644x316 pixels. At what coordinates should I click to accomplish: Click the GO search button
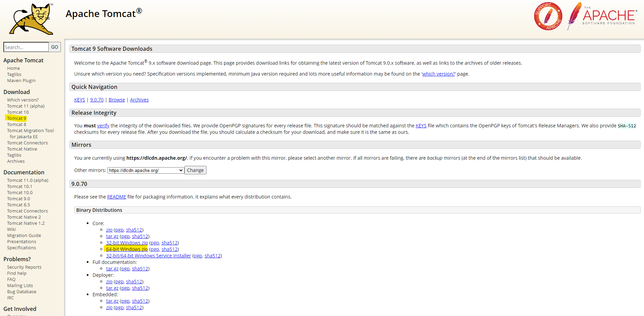[55, 47]
